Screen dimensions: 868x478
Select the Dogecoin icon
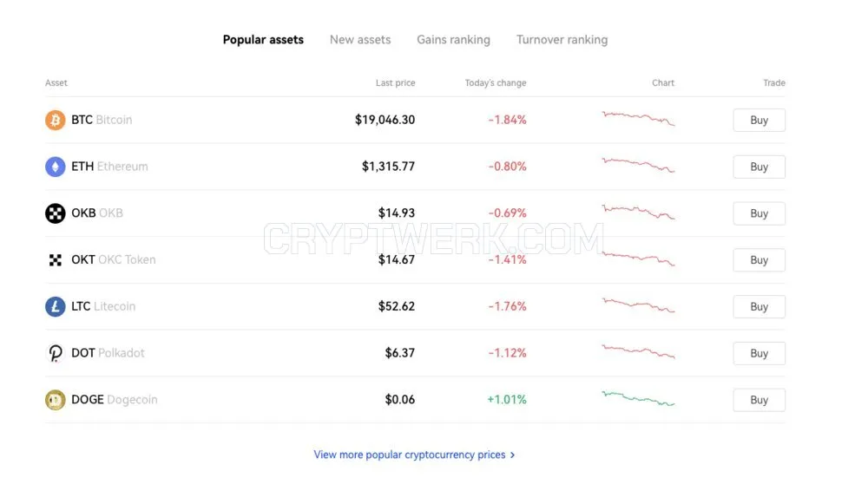55,399
